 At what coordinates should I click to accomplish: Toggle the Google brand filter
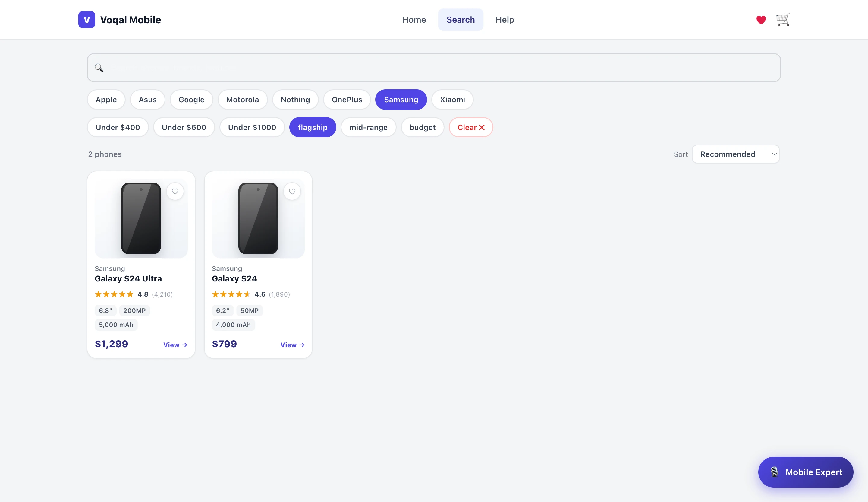191,100
